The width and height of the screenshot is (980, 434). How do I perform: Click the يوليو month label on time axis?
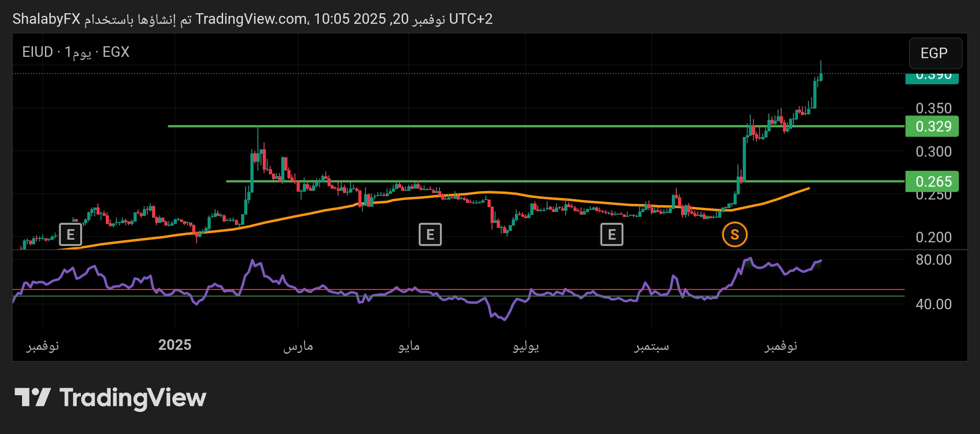[525, 346]
